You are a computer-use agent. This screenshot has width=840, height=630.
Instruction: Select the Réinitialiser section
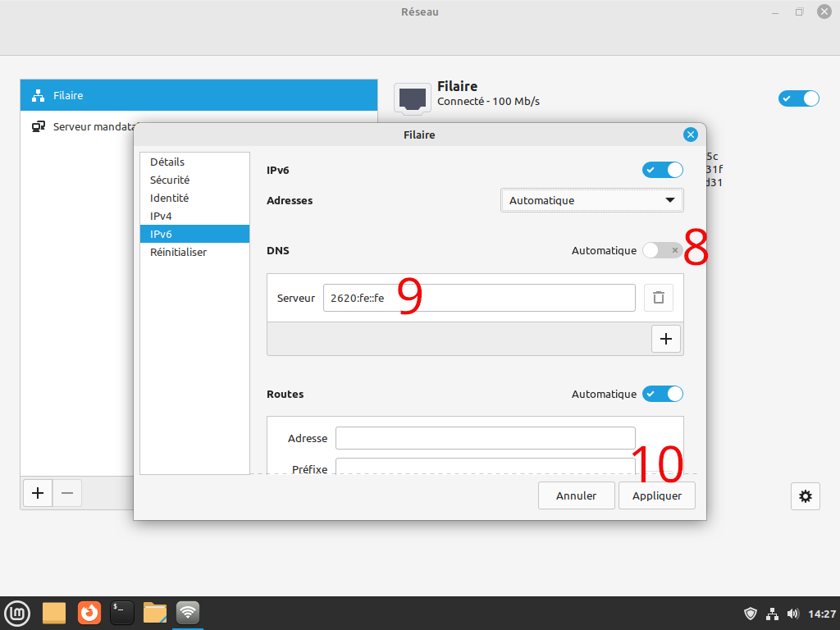[178, 252]
